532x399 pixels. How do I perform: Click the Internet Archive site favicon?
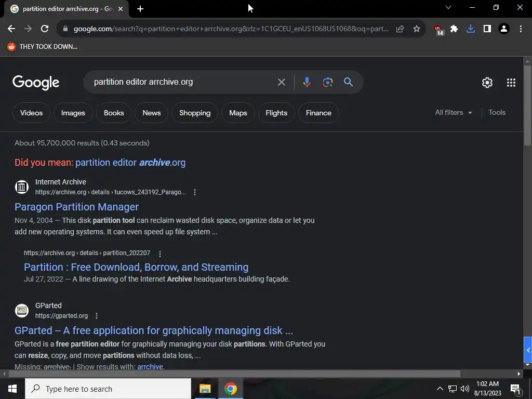[22, 187]
